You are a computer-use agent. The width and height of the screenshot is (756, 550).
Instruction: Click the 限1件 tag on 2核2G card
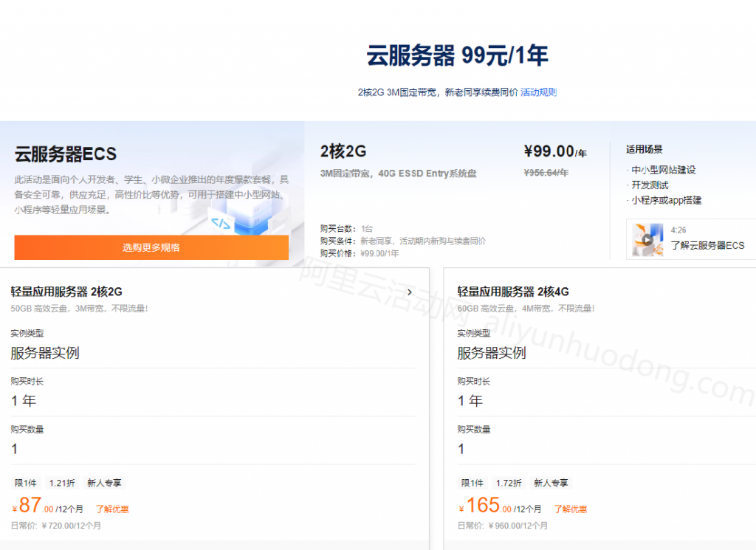(x=26, y=483)
